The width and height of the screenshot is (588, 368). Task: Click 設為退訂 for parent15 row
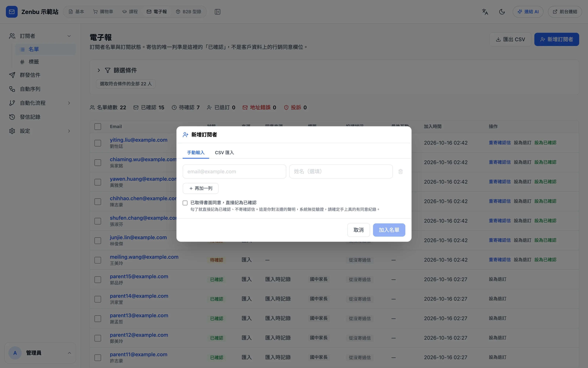498,279
